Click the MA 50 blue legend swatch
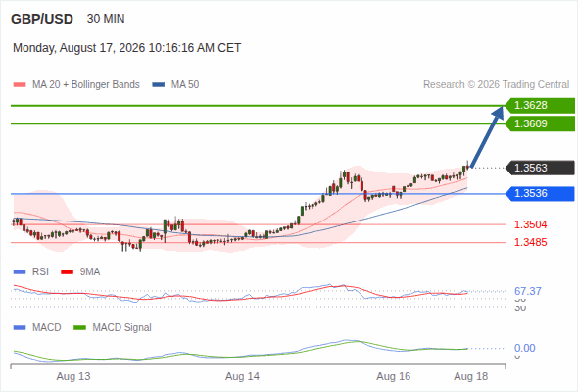 coord(159,85)
